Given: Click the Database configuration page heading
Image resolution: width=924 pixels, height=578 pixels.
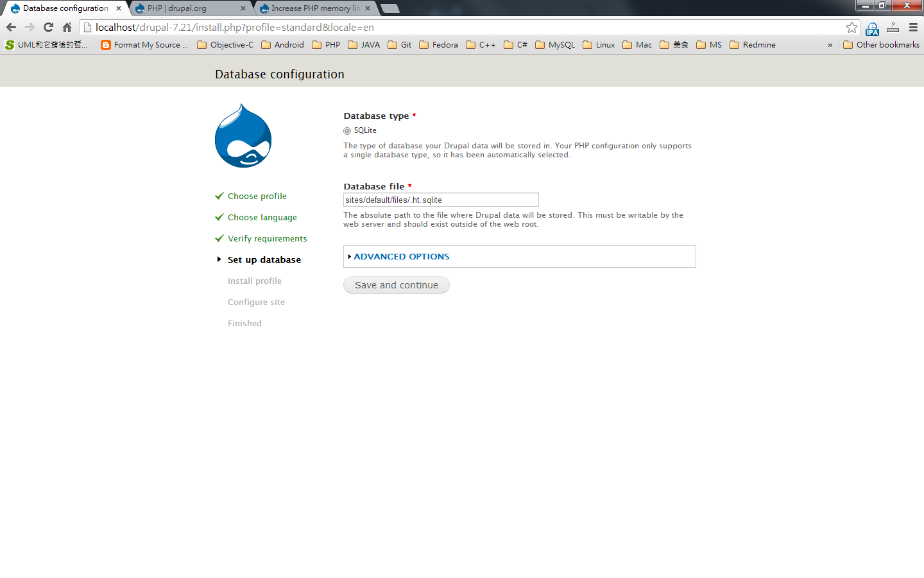Looking at the screenshot, I should pos(279,74).
